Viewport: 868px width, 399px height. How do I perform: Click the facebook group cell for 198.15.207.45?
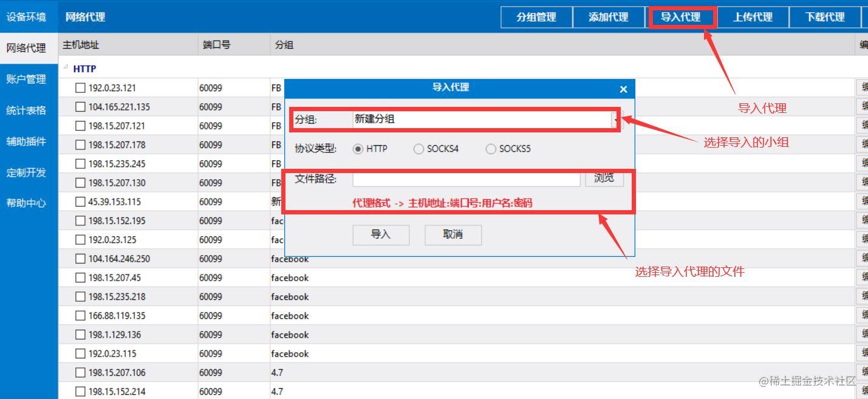coord(290,278)
